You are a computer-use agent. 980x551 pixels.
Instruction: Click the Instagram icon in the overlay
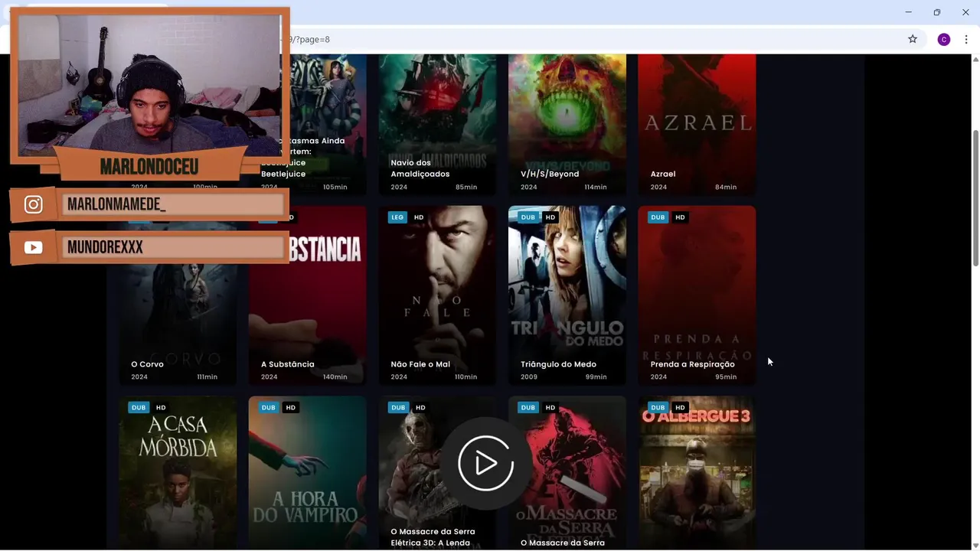(33, 204)
